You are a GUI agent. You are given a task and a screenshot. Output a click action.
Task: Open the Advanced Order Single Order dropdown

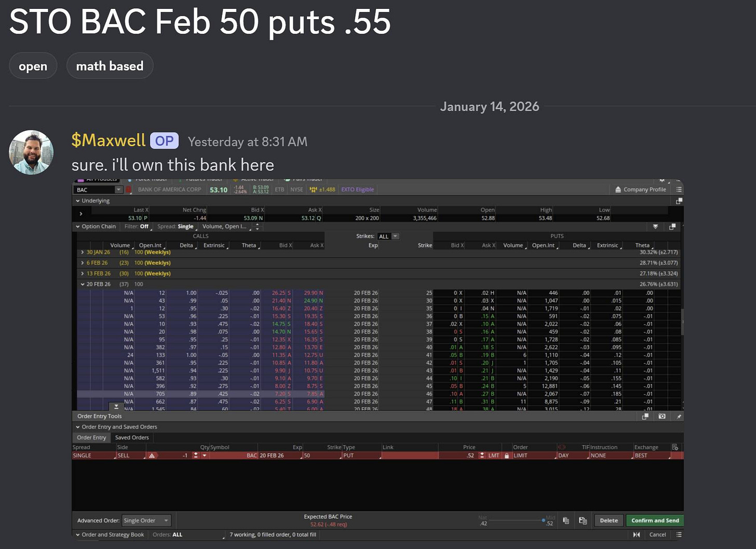[146, 520]
